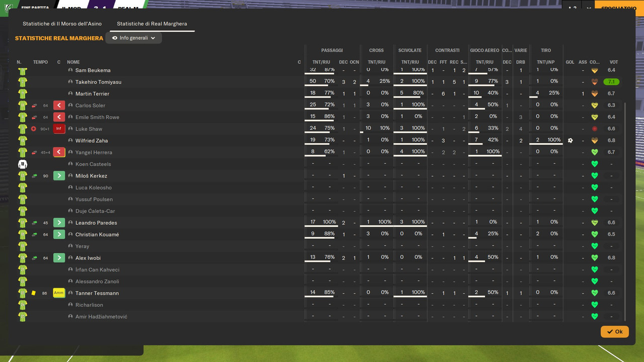Sort by the TEMPO column header
Screen dimensions: 644x362
click(x=40, y=62)
